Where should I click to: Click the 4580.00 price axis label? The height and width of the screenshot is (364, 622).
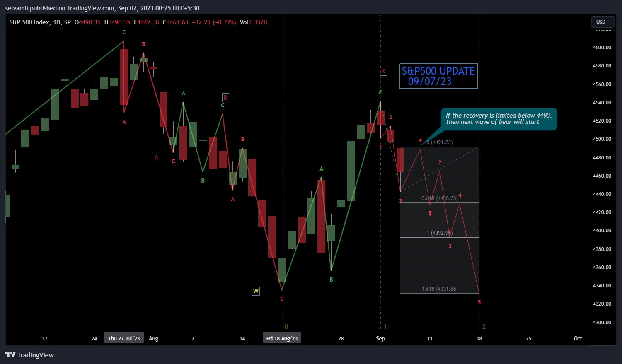click(x=602, y=66)
